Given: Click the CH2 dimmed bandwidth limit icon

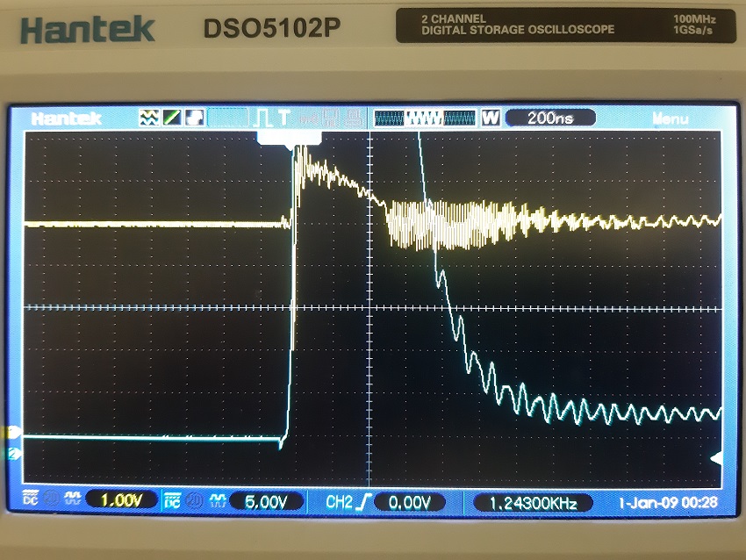Looking at the screenshot, I should [194, 500].
